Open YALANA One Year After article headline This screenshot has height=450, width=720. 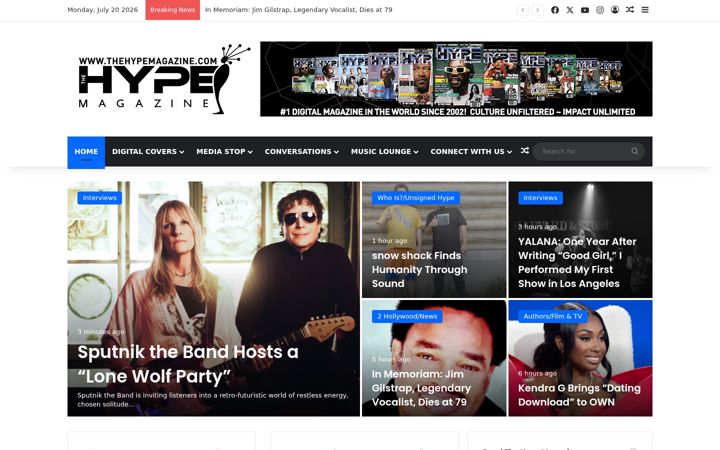tap(577, 263)
